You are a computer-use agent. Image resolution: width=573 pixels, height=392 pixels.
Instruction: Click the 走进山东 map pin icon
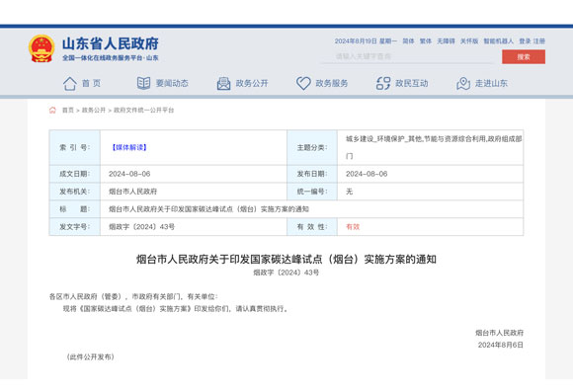coord(463,83)
